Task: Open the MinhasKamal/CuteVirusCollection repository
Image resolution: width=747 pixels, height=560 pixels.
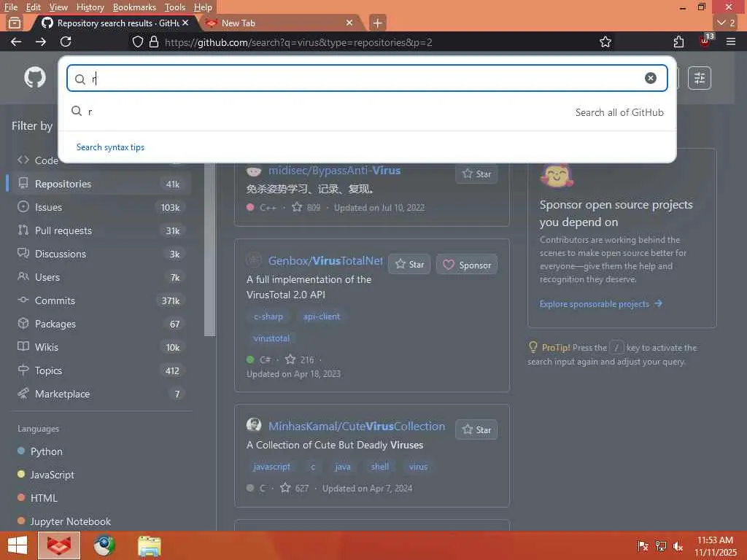Action: 356,426
